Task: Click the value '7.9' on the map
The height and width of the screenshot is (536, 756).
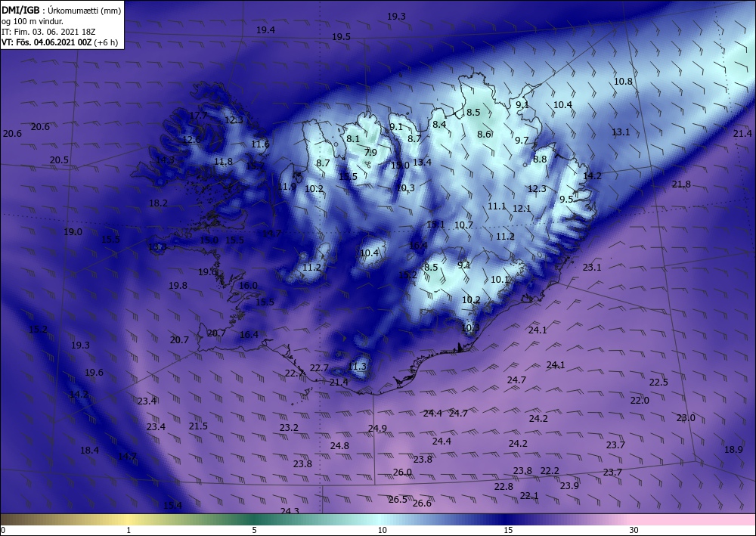Action: coord(370,153)
